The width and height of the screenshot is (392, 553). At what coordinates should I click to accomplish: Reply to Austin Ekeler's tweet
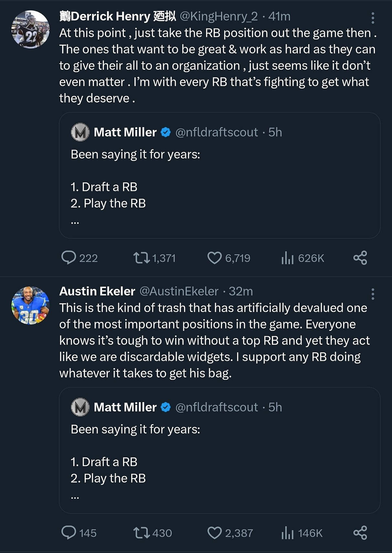69,533
